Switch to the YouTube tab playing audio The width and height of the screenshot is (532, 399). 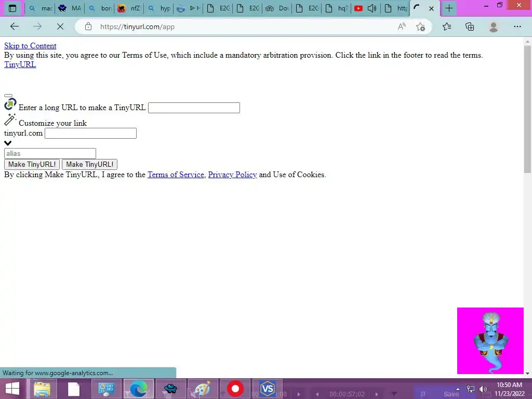point(358,8)
